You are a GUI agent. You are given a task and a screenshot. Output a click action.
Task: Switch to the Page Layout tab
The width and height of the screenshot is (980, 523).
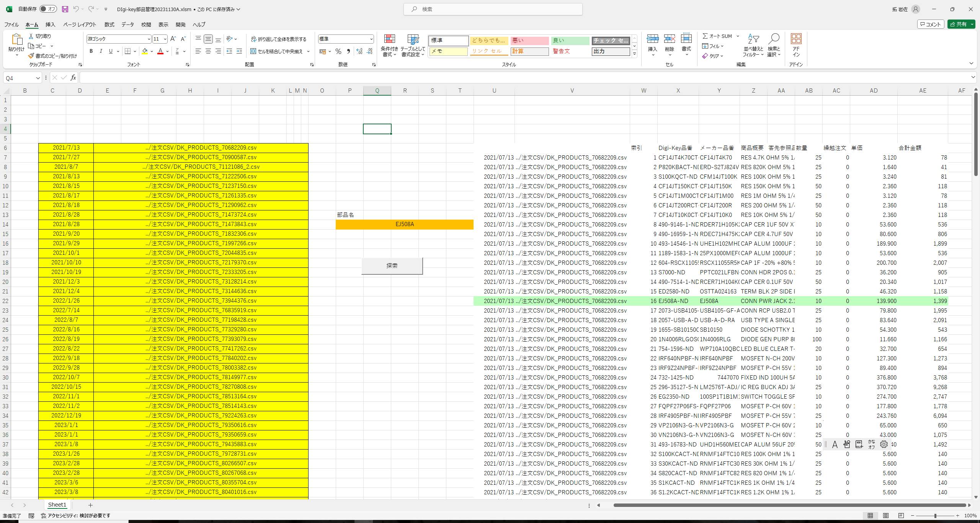click(80, 24)
